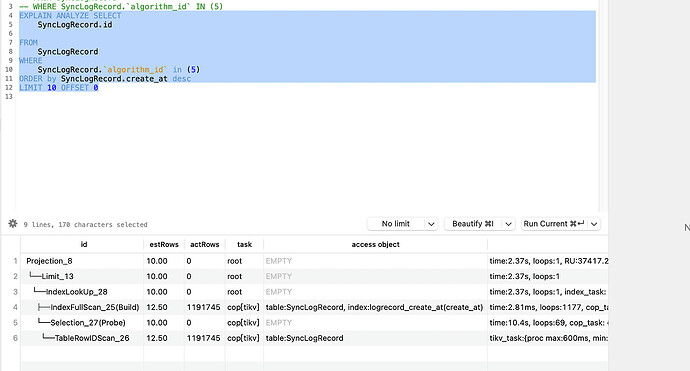This screenshot has width=690, height=371.
Task: Click the Beautify button
Action: [473, 224]
